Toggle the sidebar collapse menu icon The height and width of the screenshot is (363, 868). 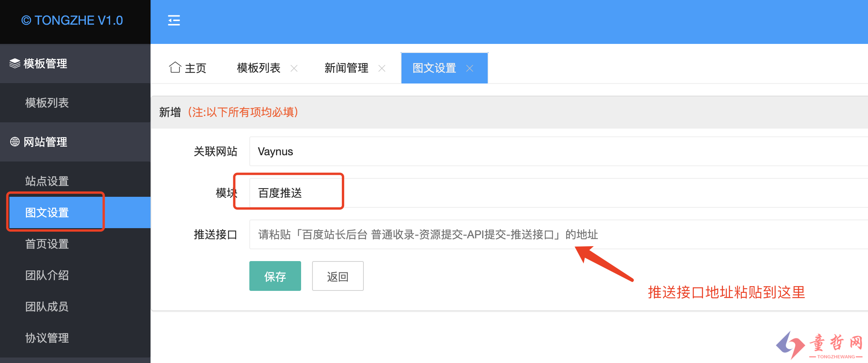(174, 20)
